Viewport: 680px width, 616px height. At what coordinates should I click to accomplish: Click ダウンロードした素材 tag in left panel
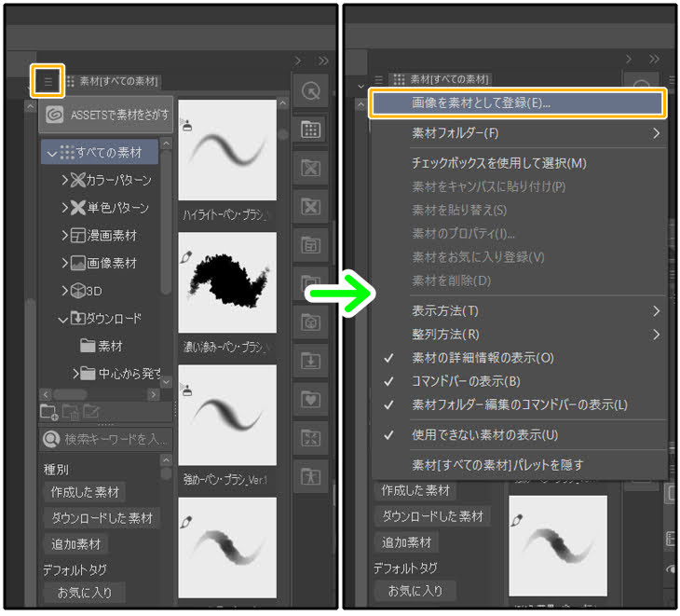point(102,518)
